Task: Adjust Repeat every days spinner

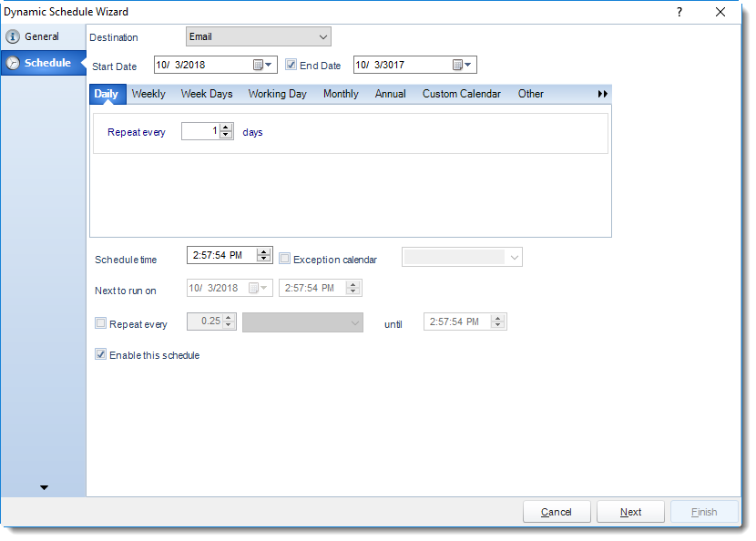Action: tap(226, 131)
